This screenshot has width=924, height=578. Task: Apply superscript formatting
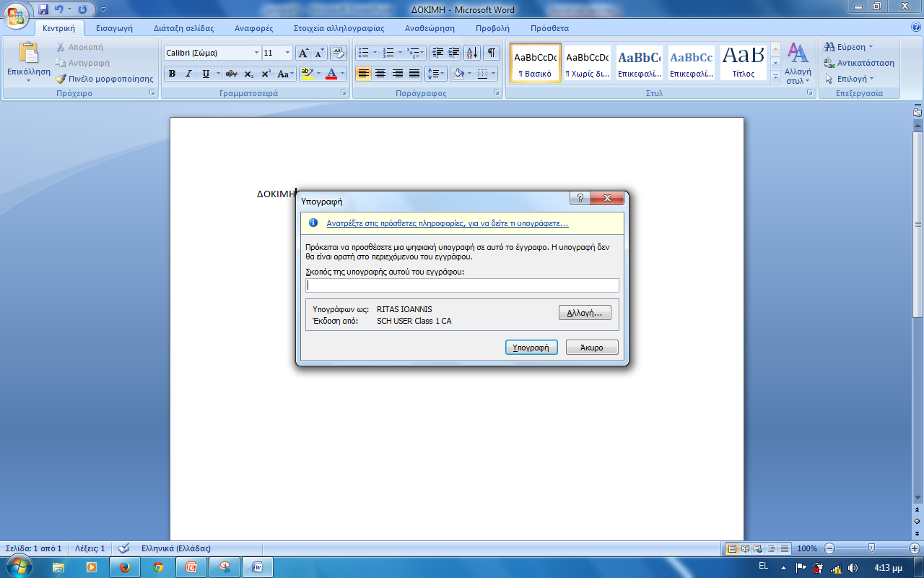[266, 74]
